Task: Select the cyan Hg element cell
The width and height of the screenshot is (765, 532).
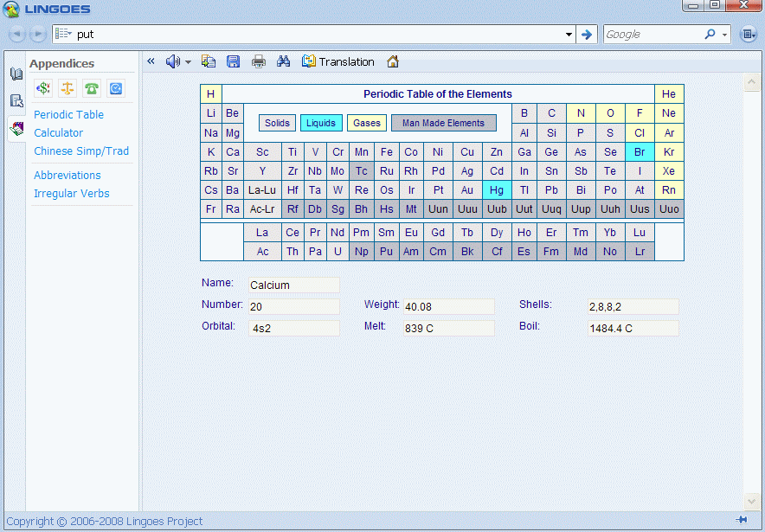Action: (496, 190)
